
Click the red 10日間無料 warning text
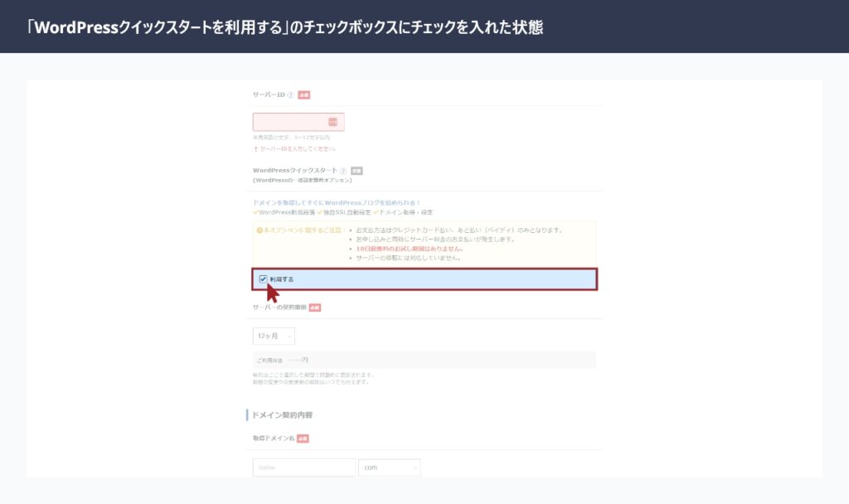[410, 249]
